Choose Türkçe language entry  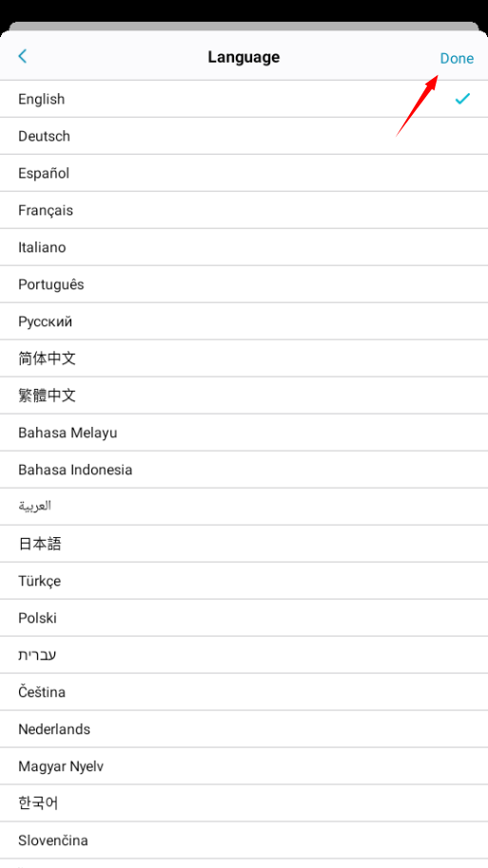click(244, 581)
